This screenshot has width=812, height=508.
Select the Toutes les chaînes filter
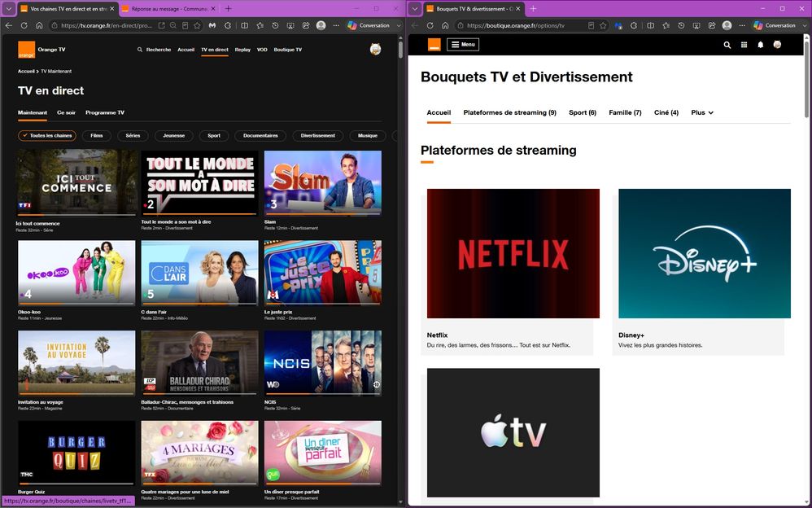tap(47, 136)
